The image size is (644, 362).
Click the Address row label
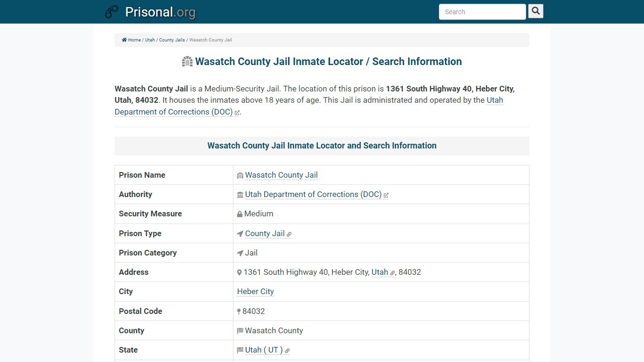click(x=133, y=272)
